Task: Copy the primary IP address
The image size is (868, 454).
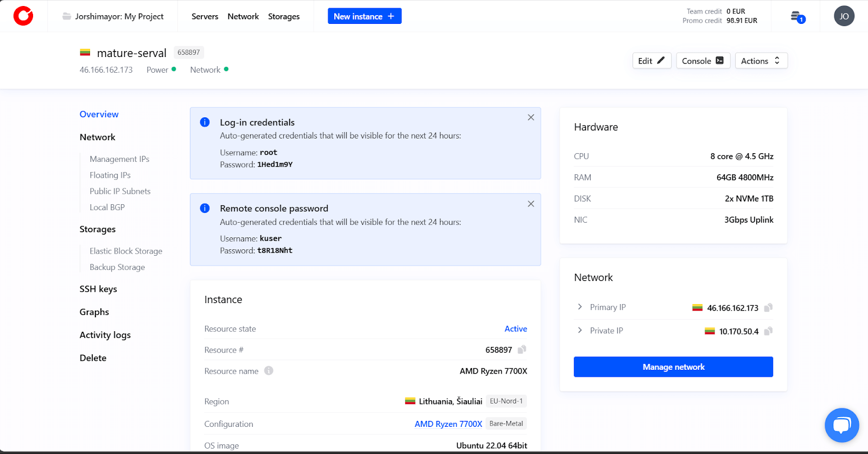Action: (768, 308)
